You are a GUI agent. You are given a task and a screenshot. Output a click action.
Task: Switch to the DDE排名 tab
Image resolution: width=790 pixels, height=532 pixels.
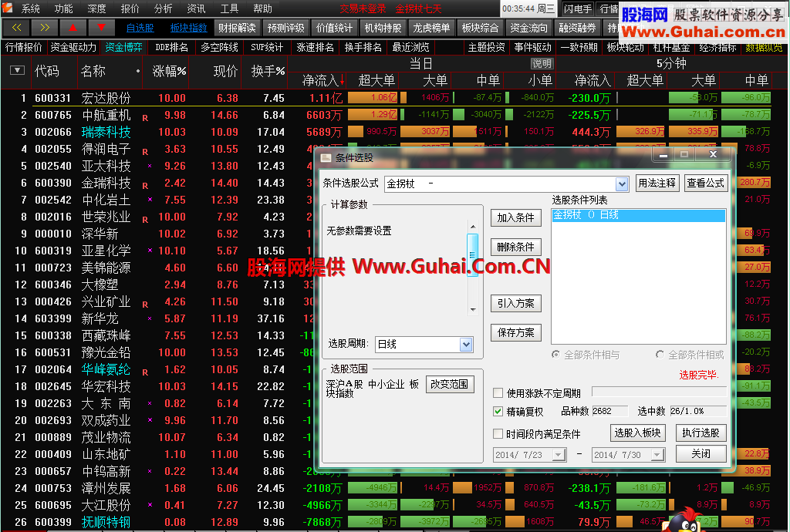coord(171,47)
